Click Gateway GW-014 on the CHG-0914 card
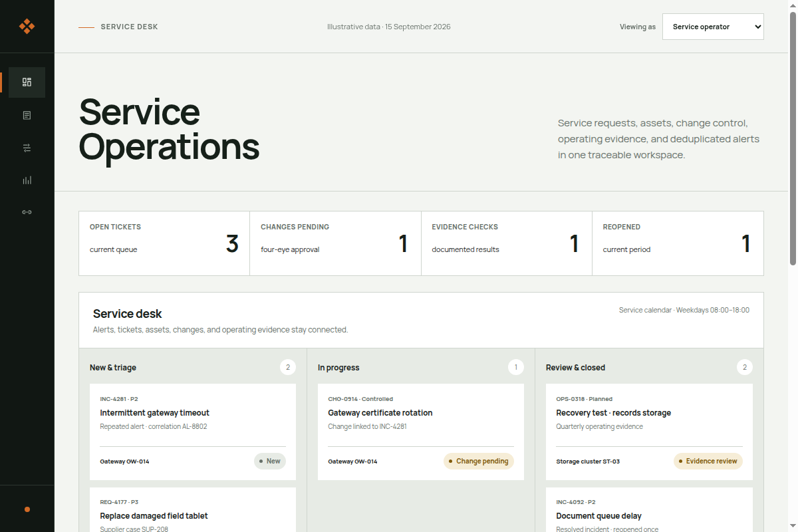This screenshot has height=532, width=798. pyautogui.click(x=352, y=462)
